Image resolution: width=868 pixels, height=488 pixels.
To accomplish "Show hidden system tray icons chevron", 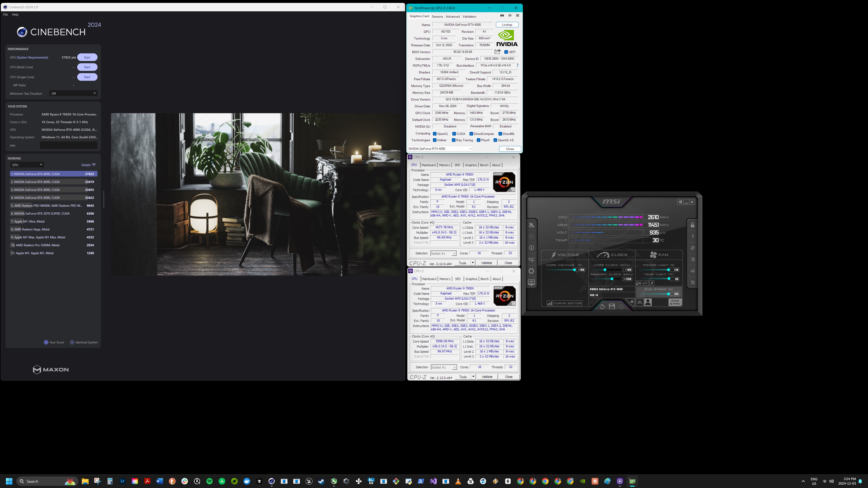I will click(803, 481).
